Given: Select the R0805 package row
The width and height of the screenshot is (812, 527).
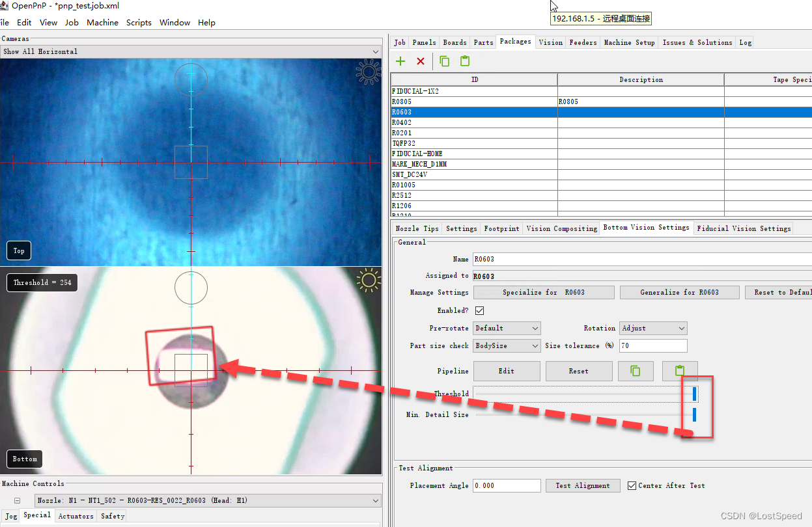Looking at the screenshot, I should pyautogui.click(x=601, y=101).
